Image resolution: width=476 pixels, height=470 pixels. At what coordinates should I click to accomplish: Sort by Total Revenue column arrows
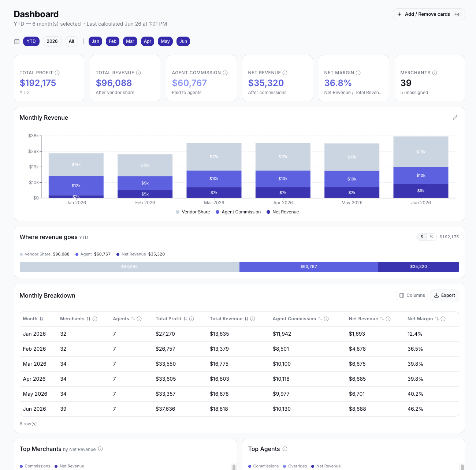pos(246,319)
